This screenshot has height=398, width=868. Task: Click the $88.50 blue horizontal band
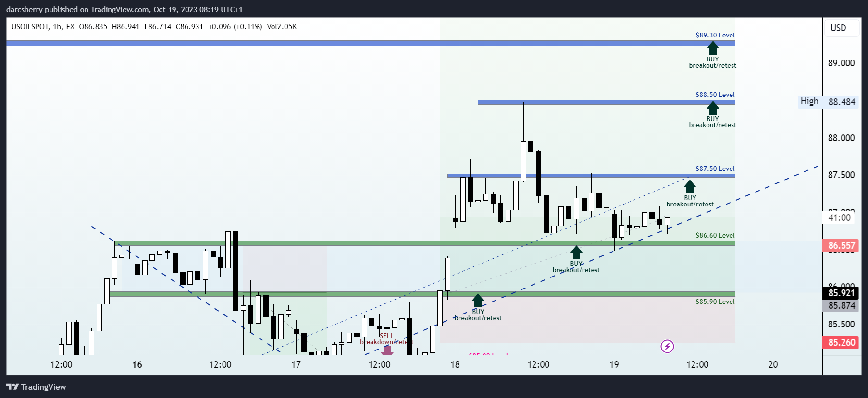pos(607,102)
